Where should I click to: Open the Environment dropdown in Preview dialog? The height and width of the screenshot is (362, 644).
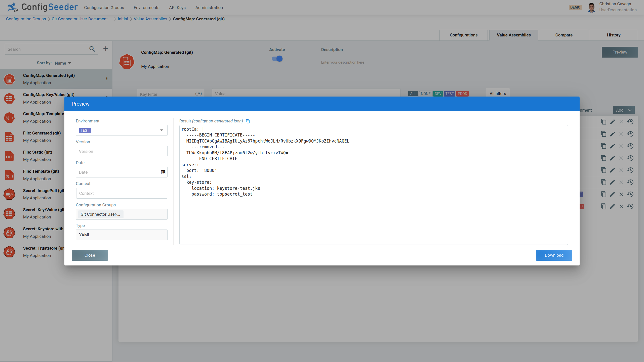(161, 130)
